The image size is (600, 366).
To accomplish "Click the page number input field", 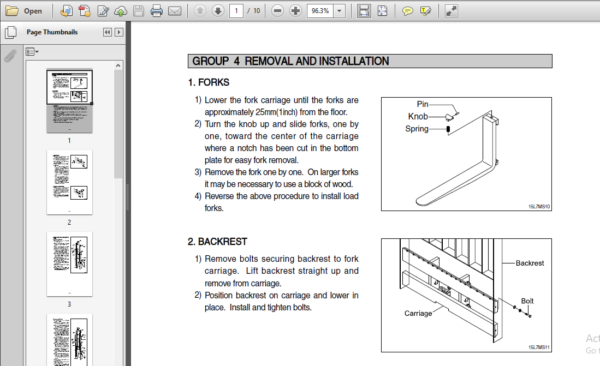I will 236,11.
